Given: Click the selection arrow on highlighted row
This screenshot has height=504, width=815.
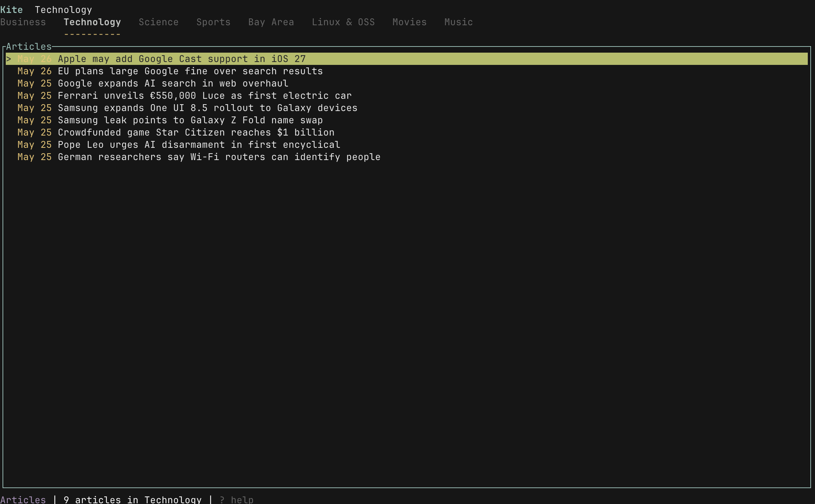Looking at the screenshot, I should 9,59.
